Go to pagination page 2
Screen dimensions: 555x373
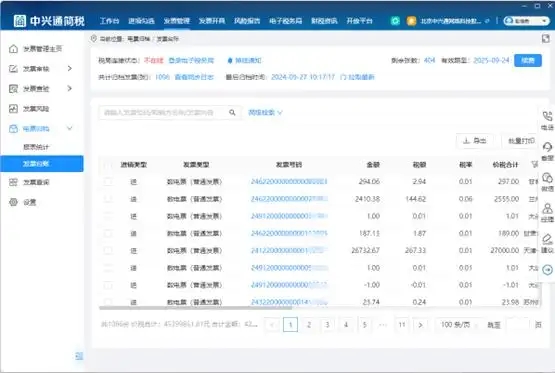[x=309, y=325]
